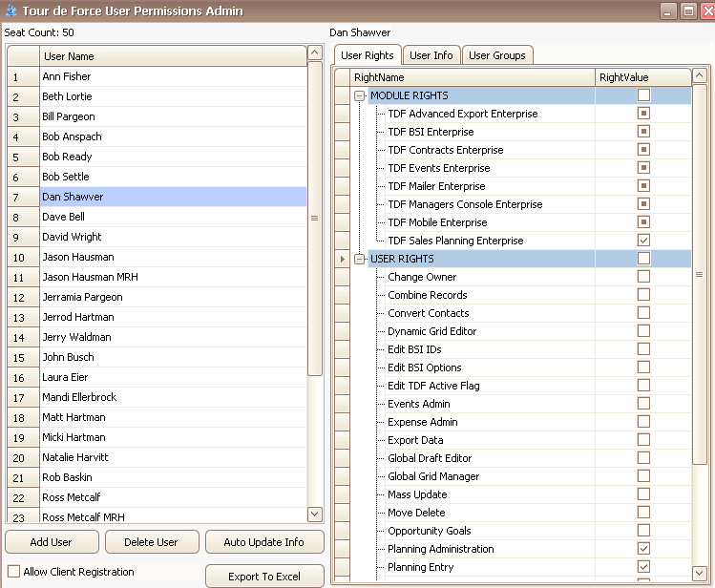Select user Beth Lortie
715x588 pixels.
click(173, 96)
